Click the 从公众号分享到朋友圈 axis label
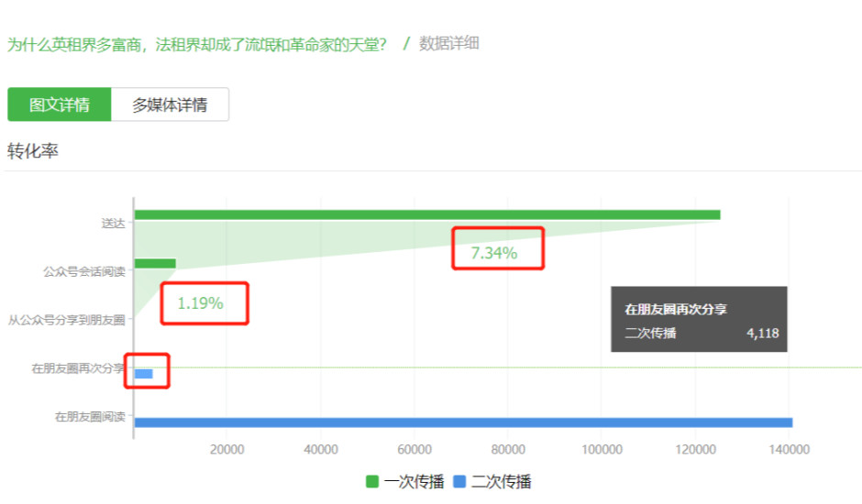Viewport: 862px width, 504px height. (x=67, y=320)
